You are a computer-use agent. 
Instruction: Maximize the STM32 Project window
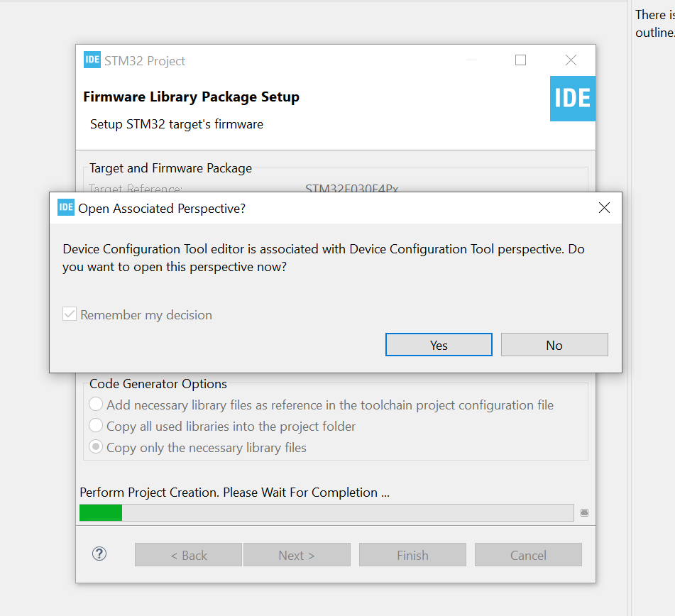(x=520, y=60)
